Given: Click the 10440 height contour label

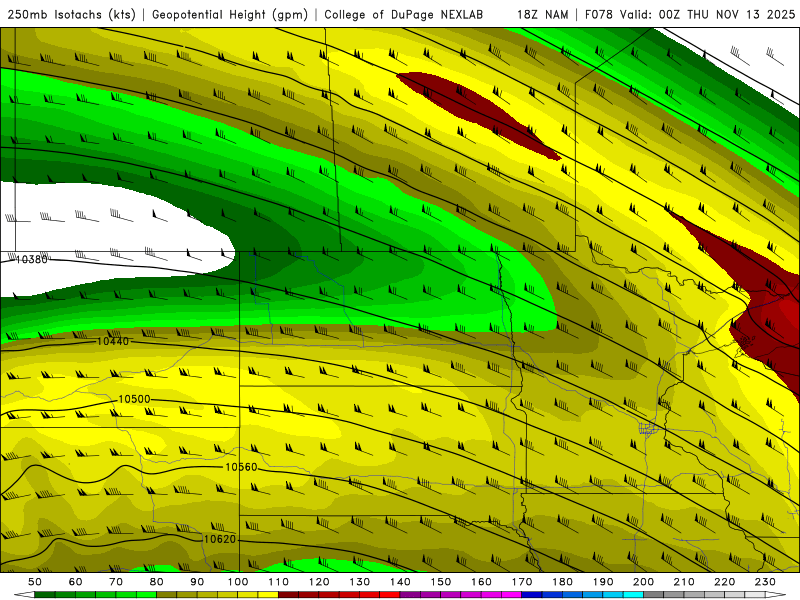Looking at the screenshot, I should [113, 341].
